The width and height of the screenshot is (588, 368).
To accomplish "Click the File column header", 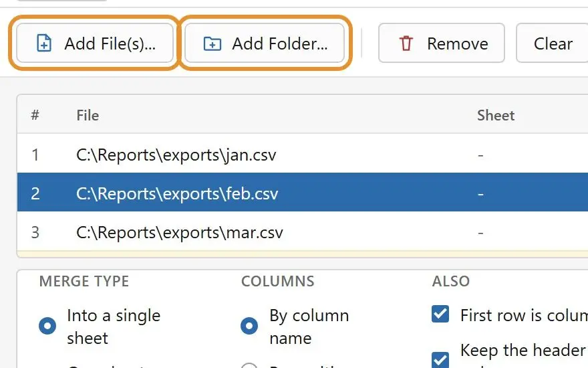I will tap(88, 115).
